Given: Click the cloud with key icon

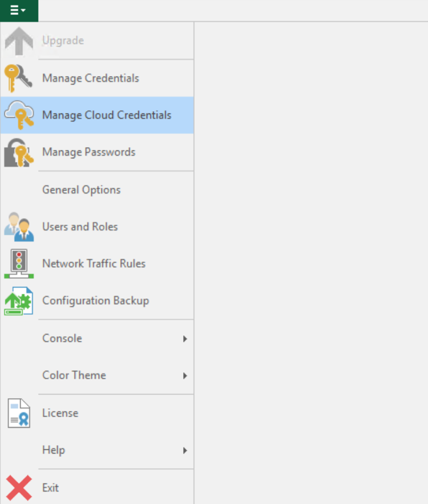Looking at the screenshot, I should point(19,115).
